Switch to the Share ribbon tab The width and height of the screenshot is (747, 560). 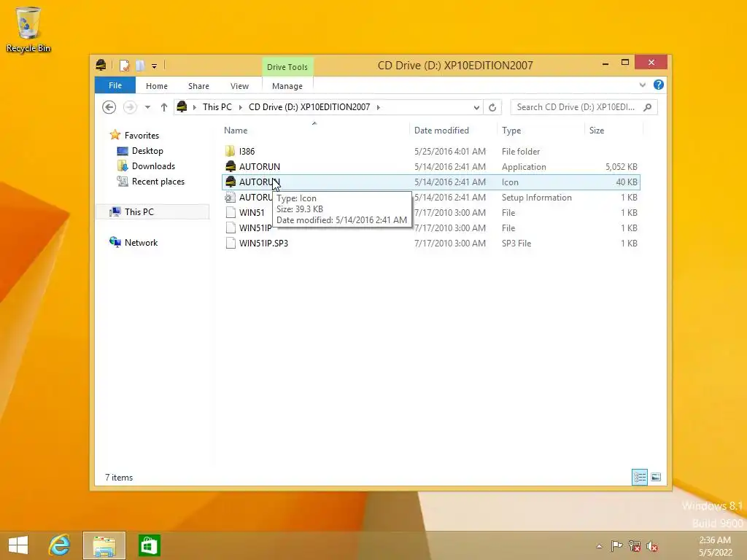coord(198,86)
